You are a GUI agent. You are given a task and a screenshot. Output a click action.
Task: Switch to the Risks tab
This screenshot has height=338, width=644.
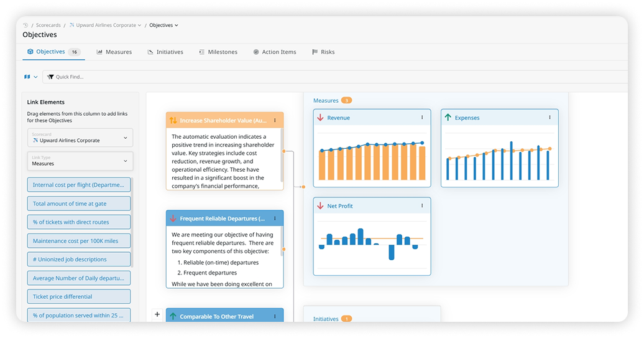[324, 52]
